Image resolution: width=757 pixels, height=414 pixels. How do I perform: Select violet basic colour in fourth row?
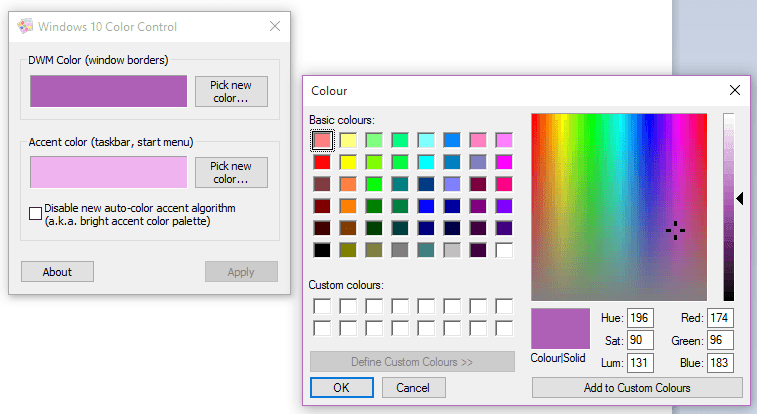point(504,206)
